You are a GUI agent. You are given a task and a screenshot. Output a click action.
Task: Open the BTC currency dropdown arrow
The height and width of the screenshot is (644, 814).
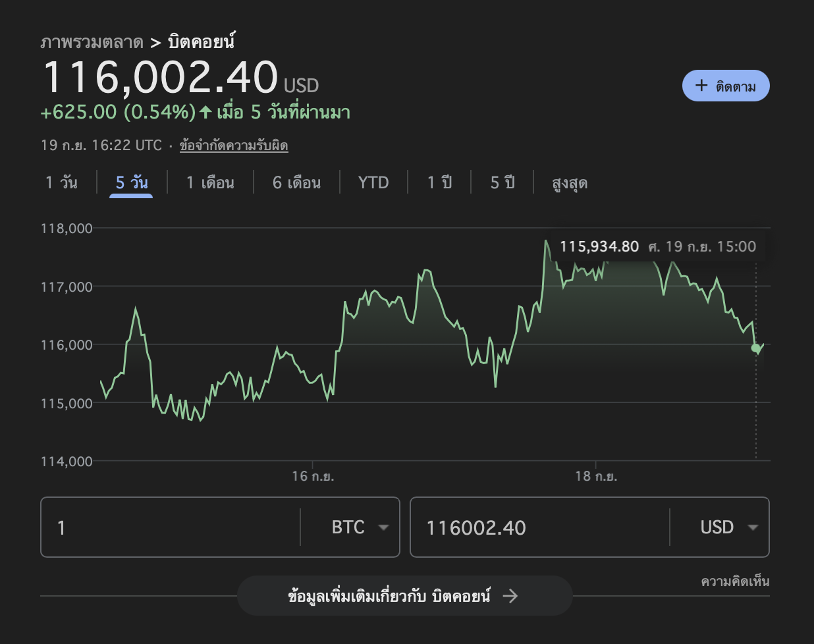click(x=383, y=527)
